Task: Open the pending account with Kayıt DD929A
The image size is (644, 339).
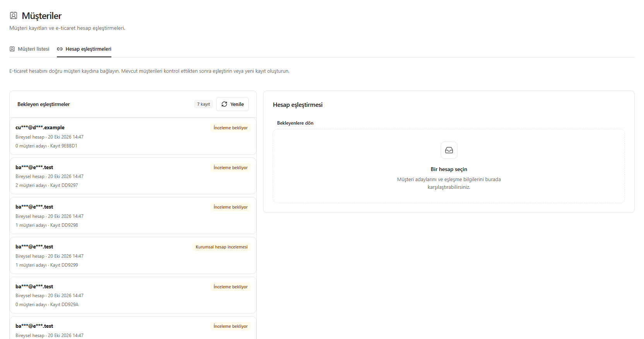Action: click(x=133, y=295)
